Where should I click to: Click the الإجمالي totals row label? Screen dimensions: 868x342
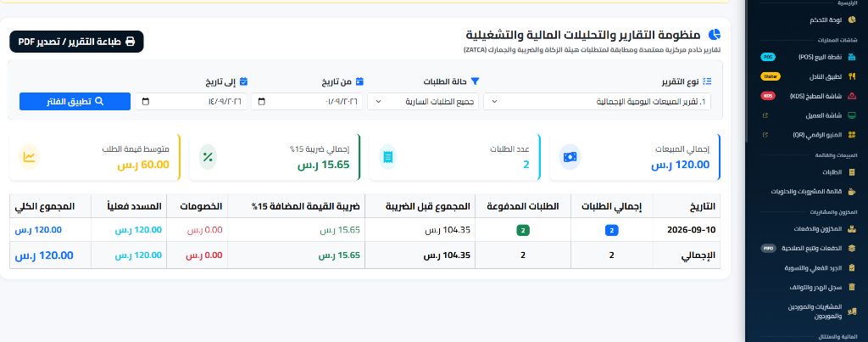(699, 255)
